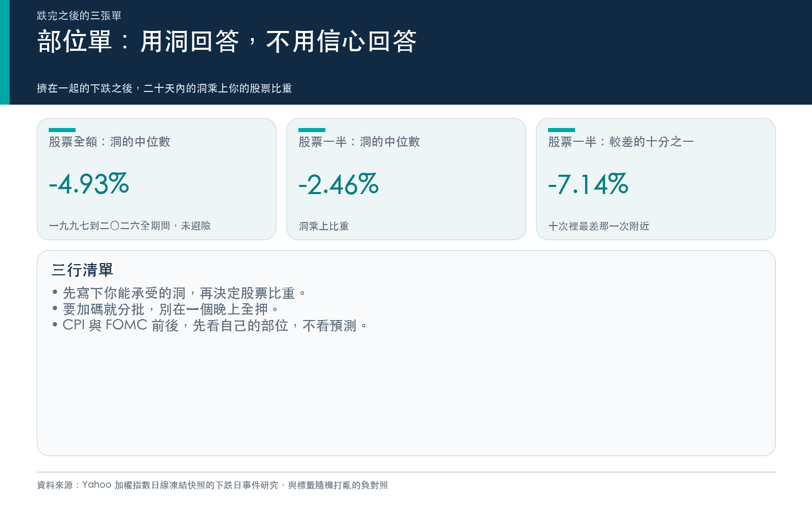Click the small header text 跌完之後的三張單
This screenshot has height=508, width=812.
click(x=79, y=16)
